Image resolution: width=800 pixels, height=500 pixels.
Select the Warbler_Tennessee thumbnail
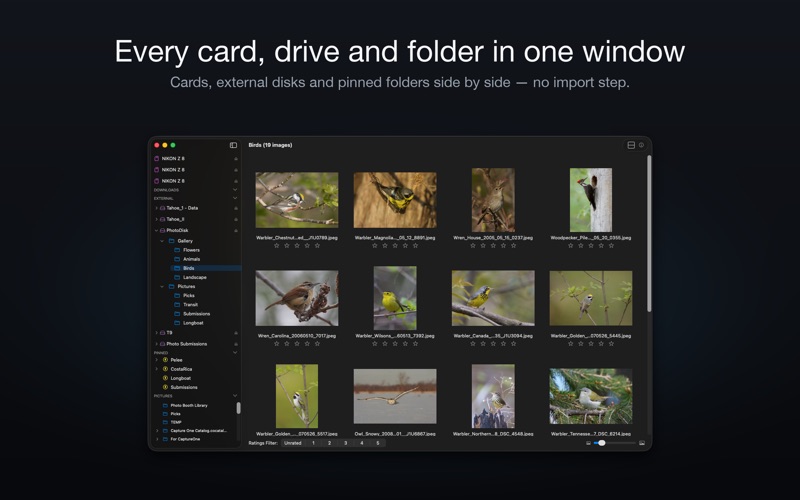pos(591,396)
